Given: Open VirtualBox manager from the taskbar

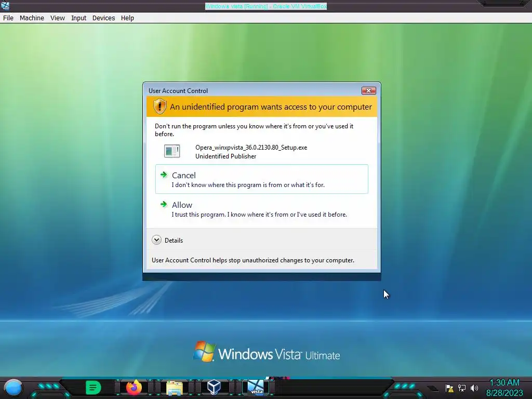Looking at the screenshot, I should (214, 388).
